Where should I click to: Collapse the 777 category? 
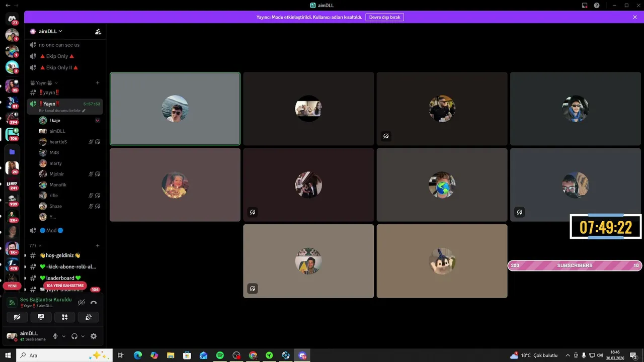tap(35, 246)
